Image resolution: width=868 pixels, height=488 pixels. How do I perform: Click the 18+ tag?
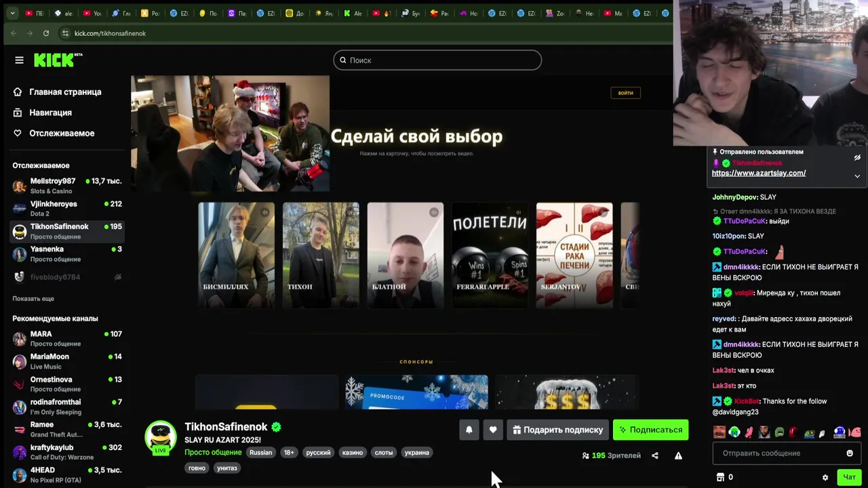point(289,452)
